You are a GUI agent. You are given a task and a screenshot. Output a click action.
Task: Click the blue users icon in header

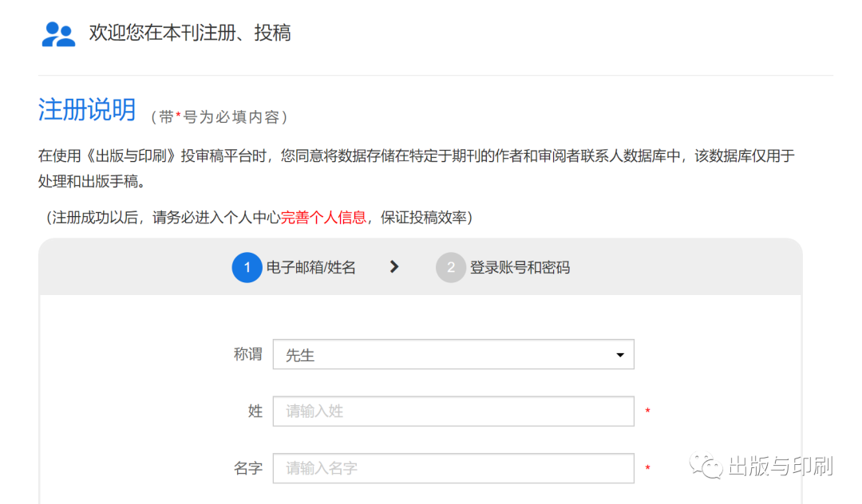coord(58,34)
